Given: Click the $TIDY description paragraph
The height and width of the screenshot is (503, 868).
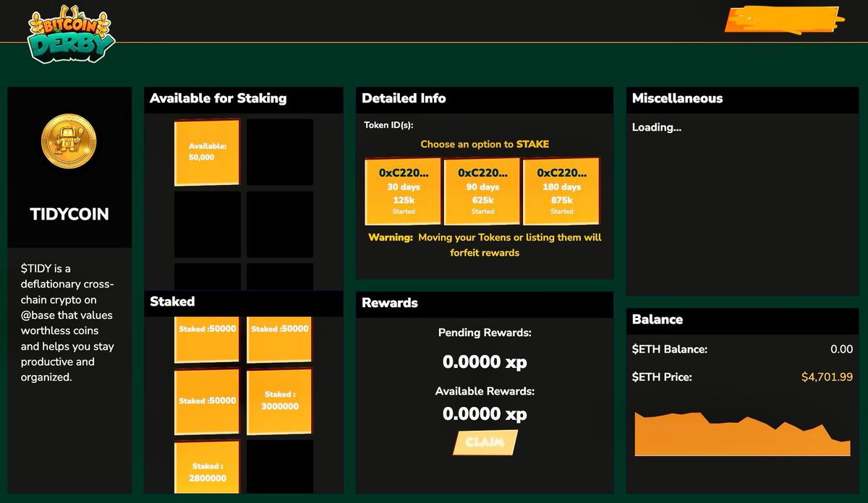Looking at the screenshot, I should 67,323.
